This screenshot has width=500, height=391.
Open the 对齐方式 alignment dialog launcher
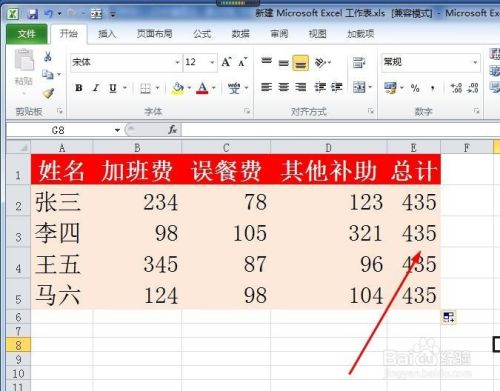click(371, 111)
